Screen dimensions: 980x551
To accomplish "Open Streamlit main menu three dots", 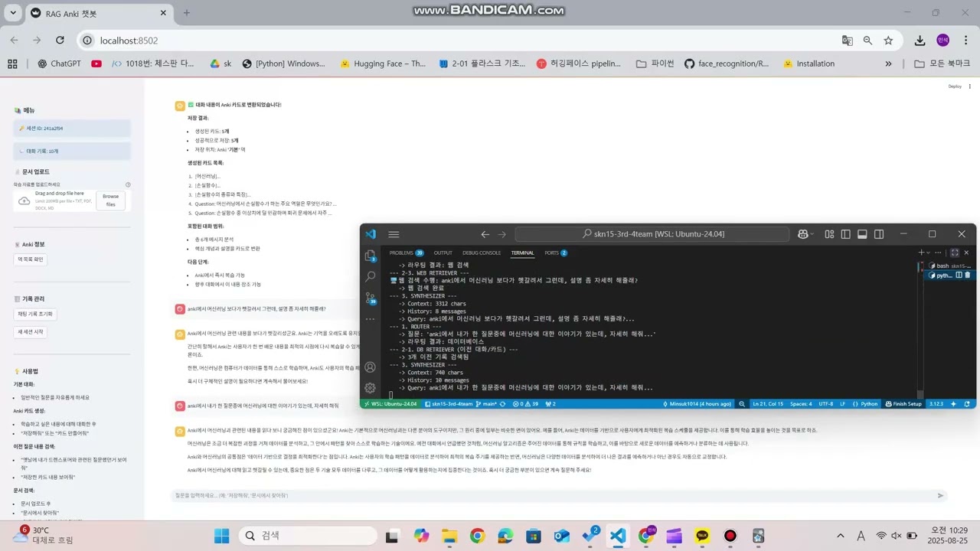I will (969, 86).
